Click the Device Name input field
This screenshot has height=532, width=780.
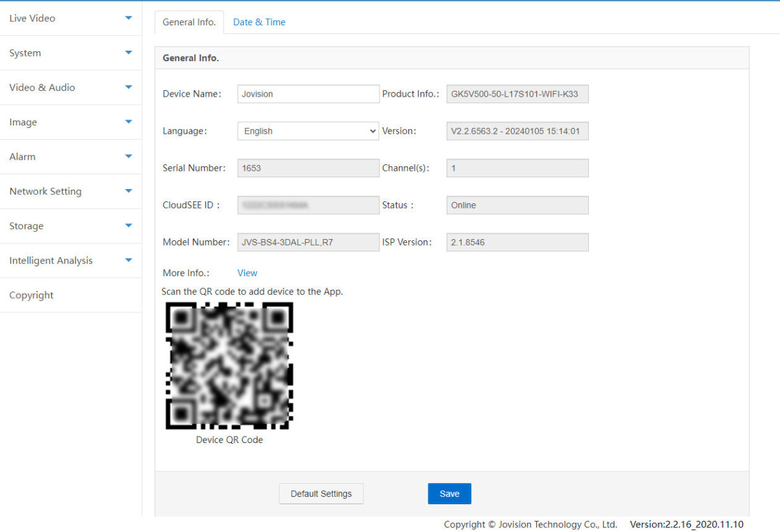tap(308, 94)
